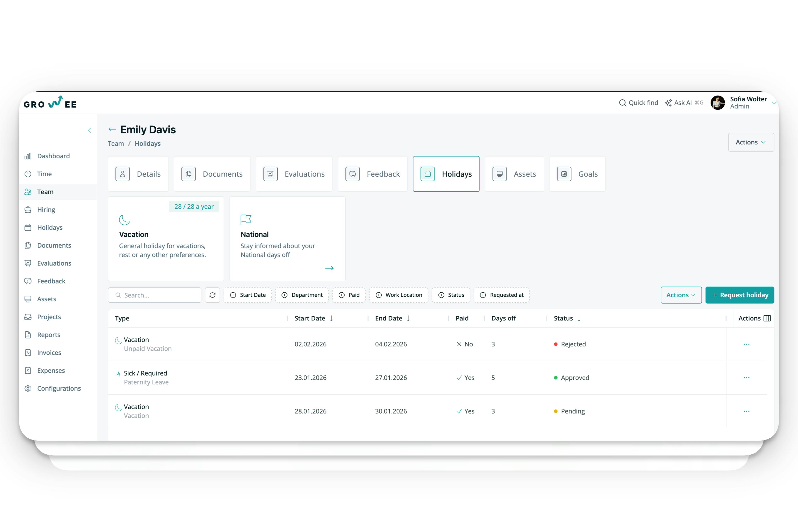The height and width of the screenshot is (532, 798).
Task: Open the Expenses section
Action: [51, 370]
